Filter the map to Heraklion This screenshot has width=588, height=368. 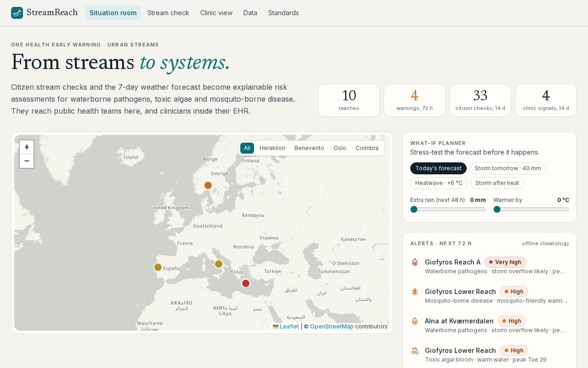click(272, 148)
